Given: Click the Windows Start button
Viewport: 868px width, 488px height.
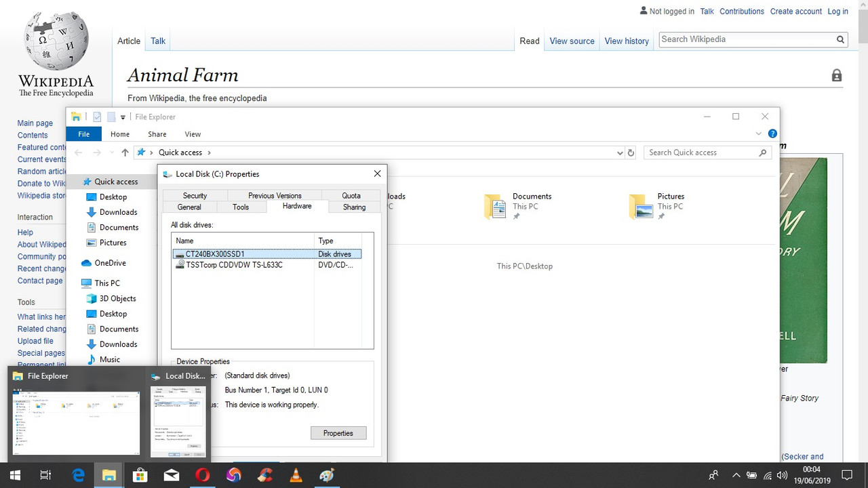Looking at the screenshot, I should (15, 475).
